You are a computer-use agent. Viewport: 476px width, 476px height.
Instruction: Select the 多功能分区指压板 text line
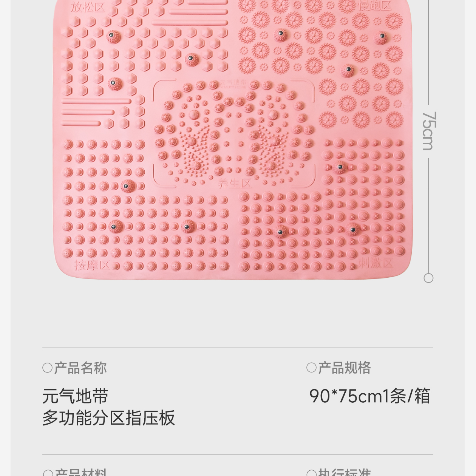coord(108,418)
